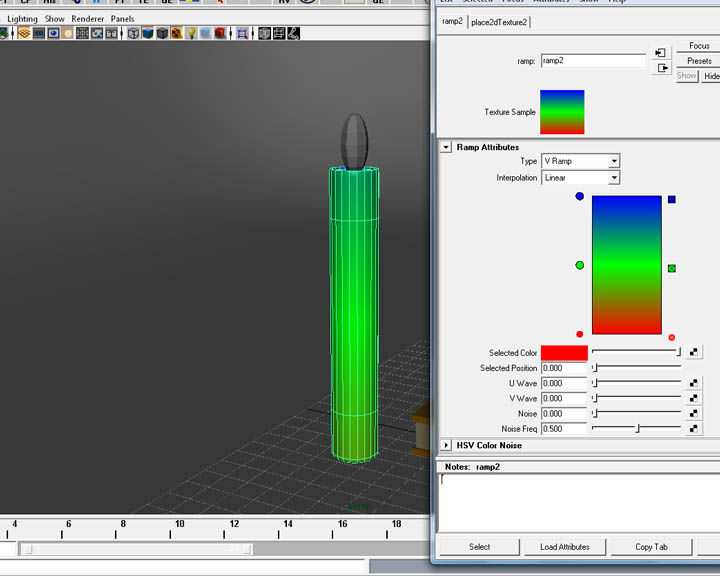Screen dimensions: 720x576
Task: Delete the red ramp entry X box
Action: tap(672, 338)
